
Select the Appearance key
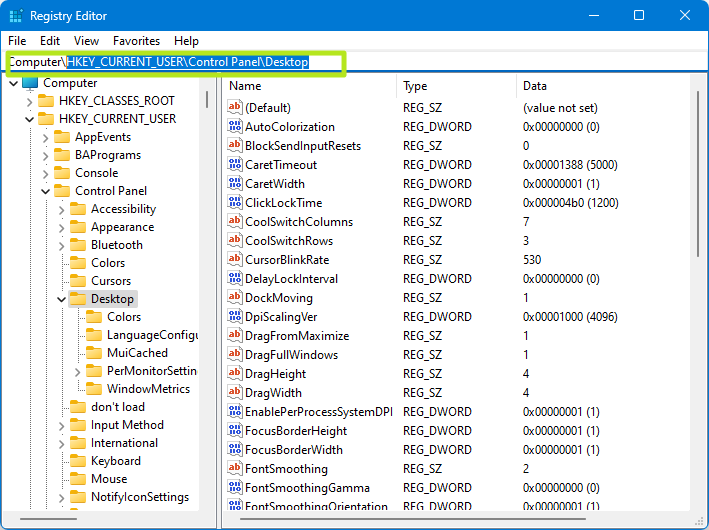123,227
